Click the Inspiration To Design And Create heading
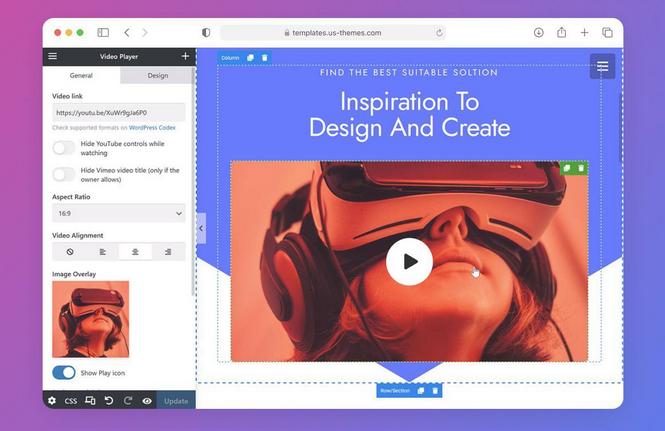Image resolution: width=665 pixels, height=431 pixels. 409,115
